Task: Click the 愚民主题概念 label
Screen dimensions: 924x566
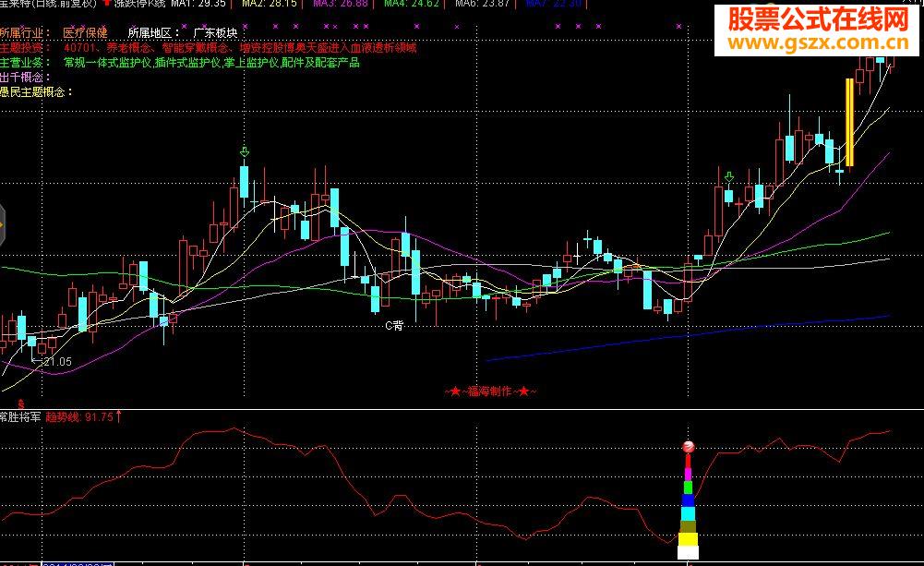Action: 36,92
